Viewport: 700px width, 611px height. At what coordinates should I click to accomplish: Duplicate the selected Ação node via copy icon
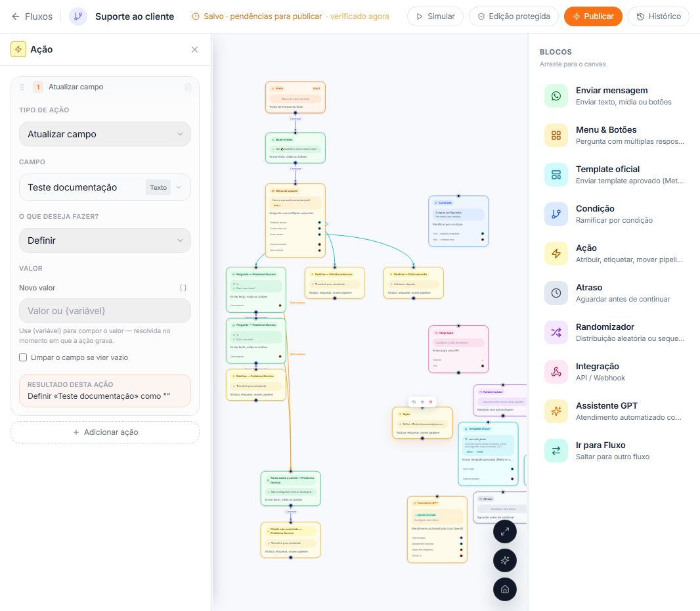(414, 402)
